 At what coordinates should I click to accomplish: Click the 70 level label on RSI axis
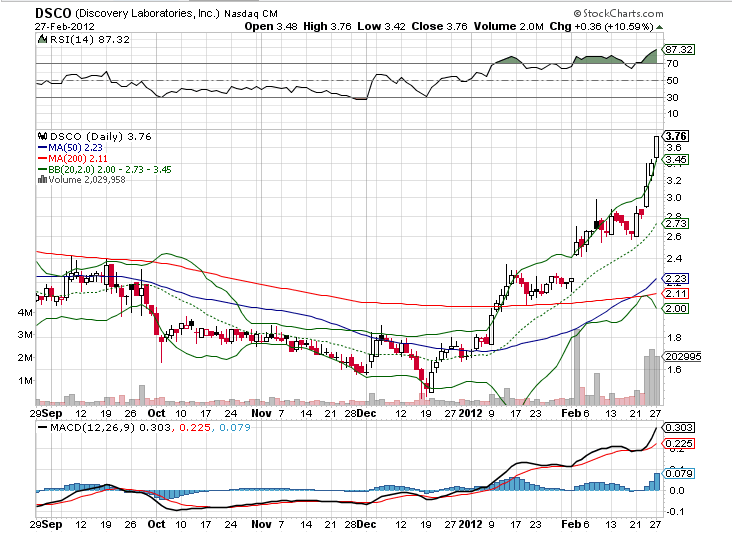672,64
